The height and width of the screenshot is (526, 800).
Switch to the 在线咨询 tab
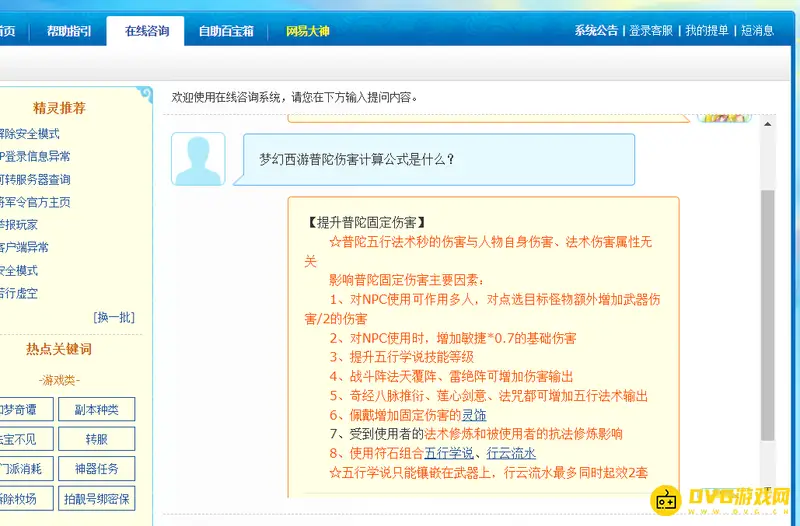(x=146, y=31)
